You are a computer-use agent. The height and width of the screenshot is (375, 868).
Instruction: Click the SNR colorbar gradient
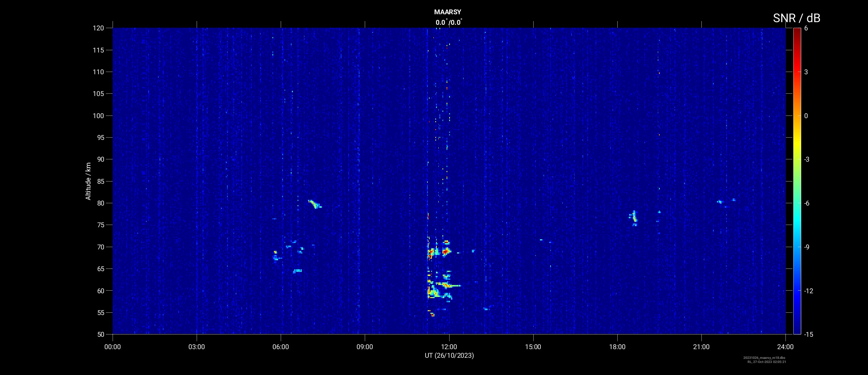[x=797, y=181]
